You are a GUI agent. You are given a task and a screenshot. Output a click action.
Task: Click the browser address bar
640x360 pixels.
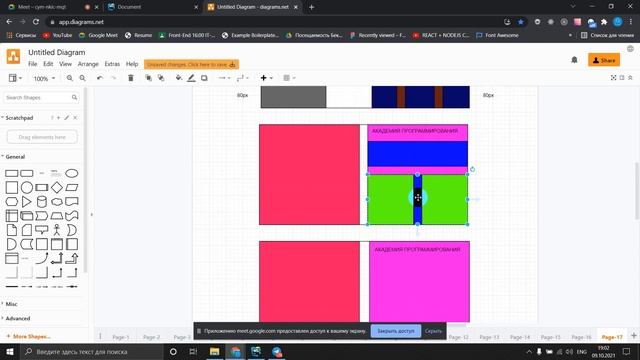(x=278, y=22)
